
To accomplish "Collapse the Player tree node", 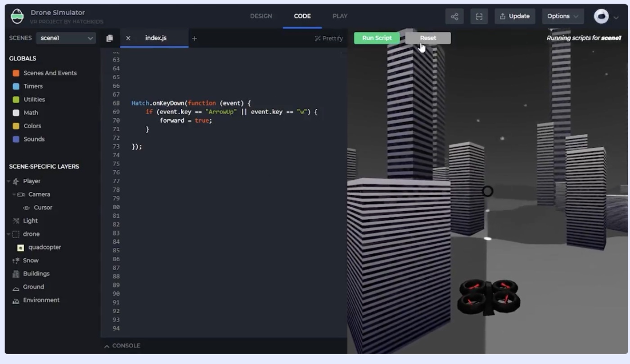I will [x=9, y=181].
